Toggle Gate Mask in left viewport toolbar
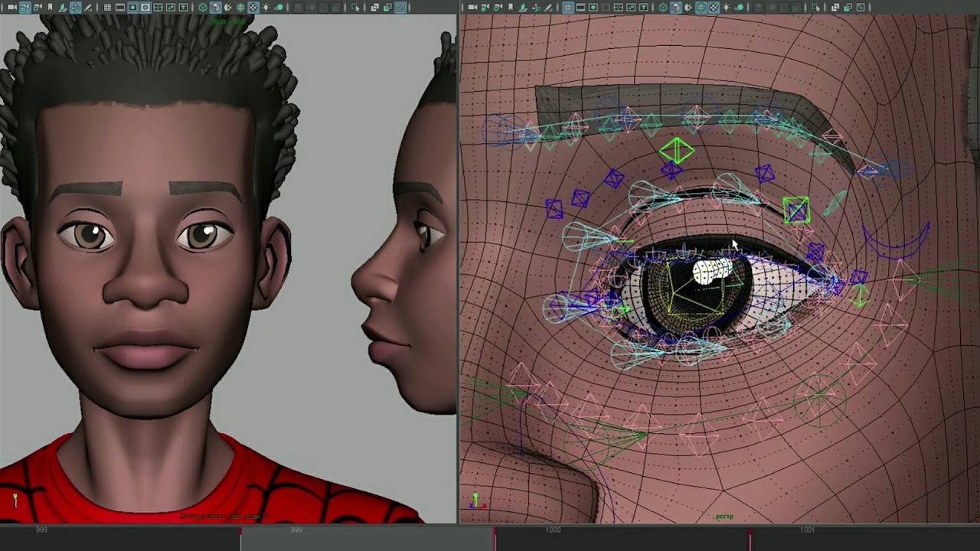 (x=145, y=8)
